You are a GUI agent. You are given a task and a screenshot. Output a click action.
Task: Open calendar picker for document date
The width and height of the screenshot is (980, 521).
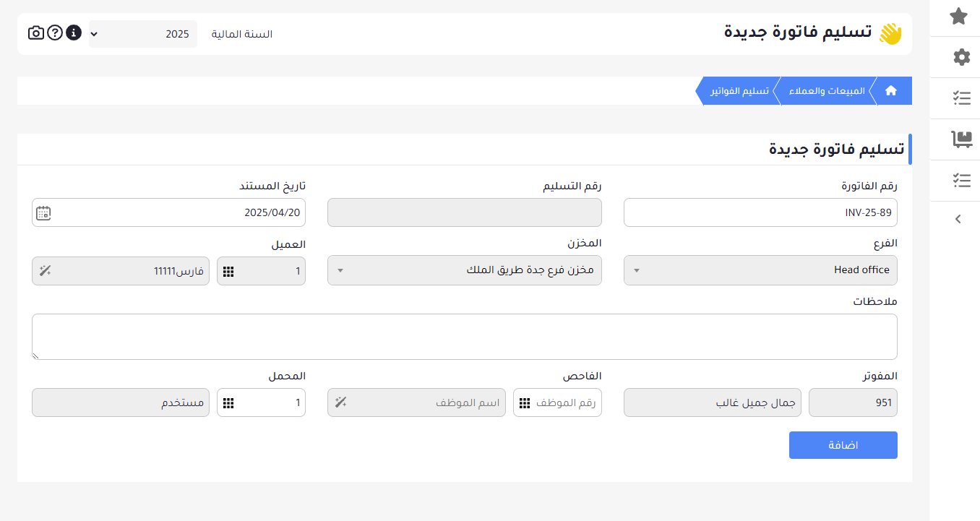(43, 213)
